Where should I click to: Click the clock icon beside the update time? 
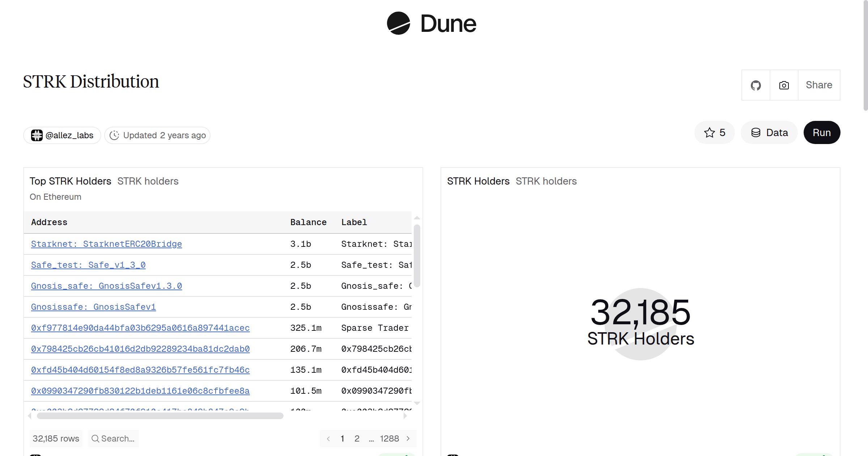pos(115,135)
